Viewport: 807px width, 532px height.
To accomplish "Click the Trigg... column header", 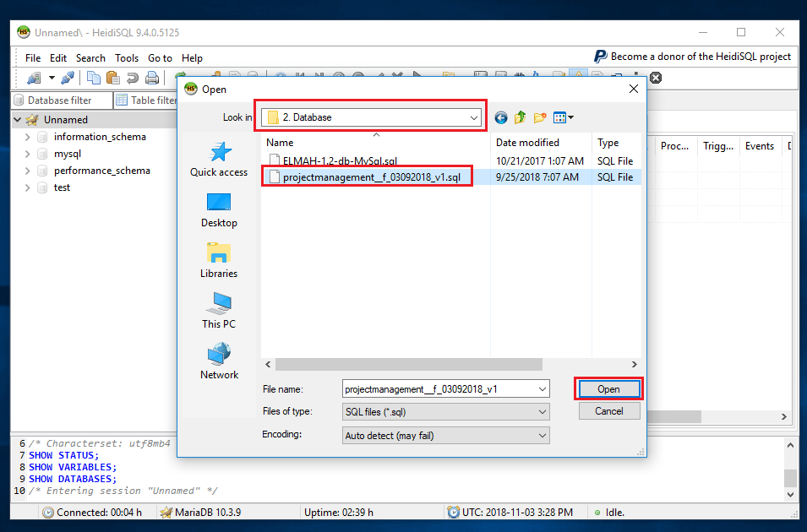I will coord(718,146).
